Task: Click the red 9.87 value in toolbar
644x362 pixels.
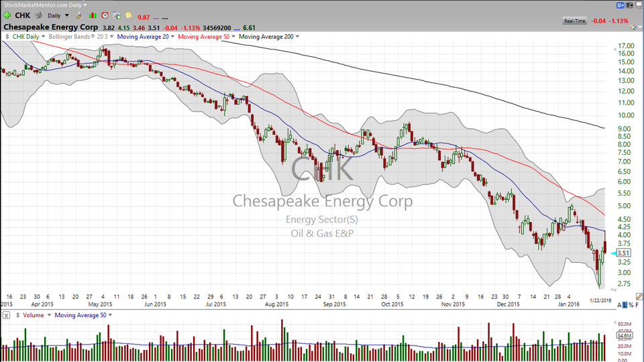Action: 144,17
